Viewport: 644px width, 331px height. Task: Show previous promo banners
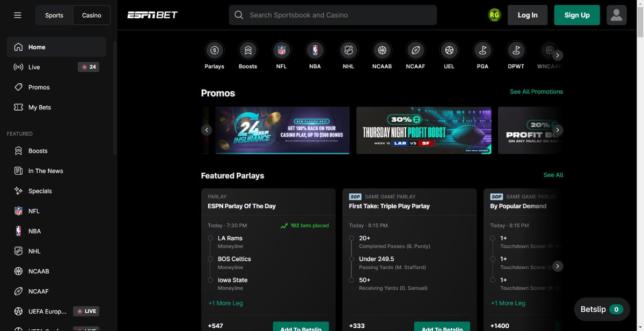tap(207, 130)
